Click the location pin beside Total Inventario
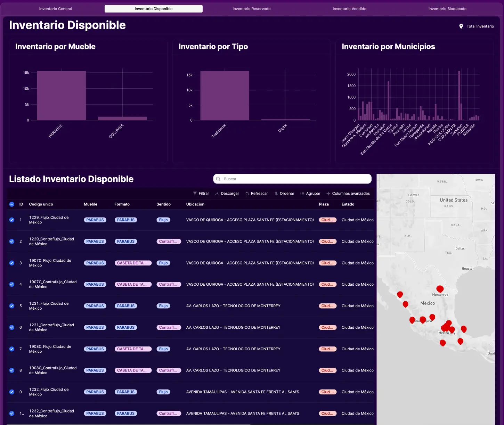The width and height of the screenshot is (504, 425). [x=461, y=26]
